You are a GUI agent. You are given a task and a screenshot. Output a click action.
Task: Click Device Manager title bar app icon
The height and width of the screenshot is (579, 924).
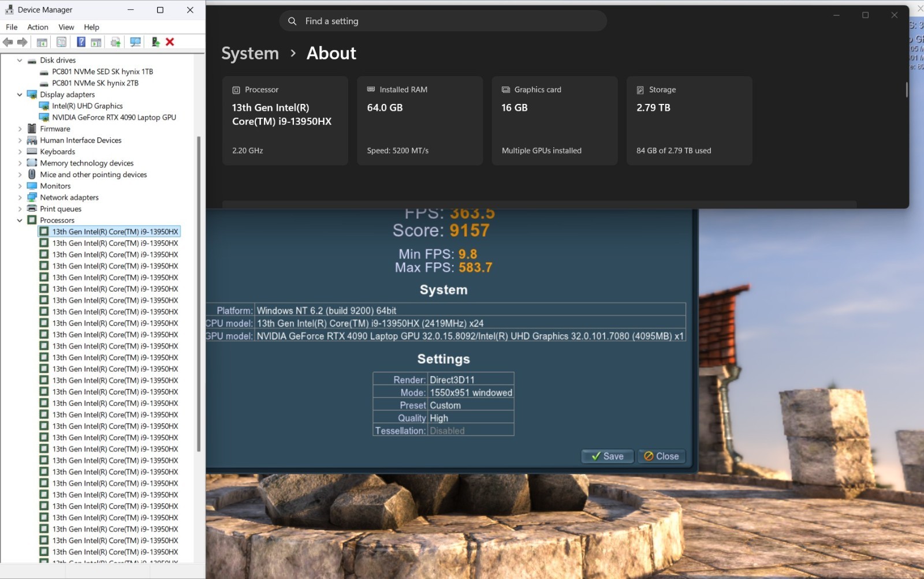[9, 10]
